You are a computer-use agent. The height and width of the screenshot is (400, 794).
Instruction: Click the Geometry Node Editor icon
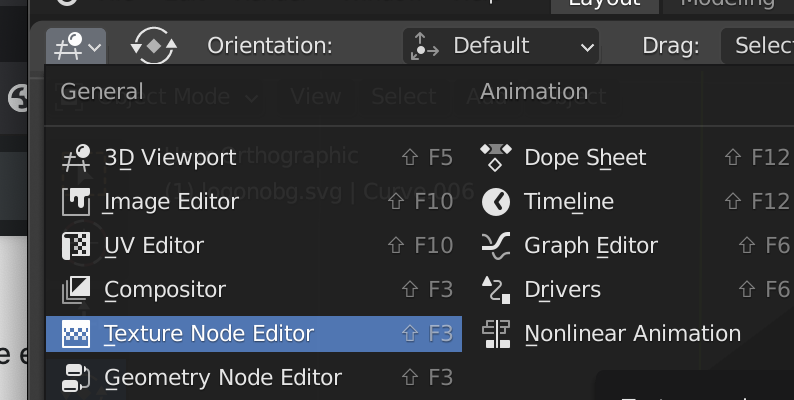[76, 378]
